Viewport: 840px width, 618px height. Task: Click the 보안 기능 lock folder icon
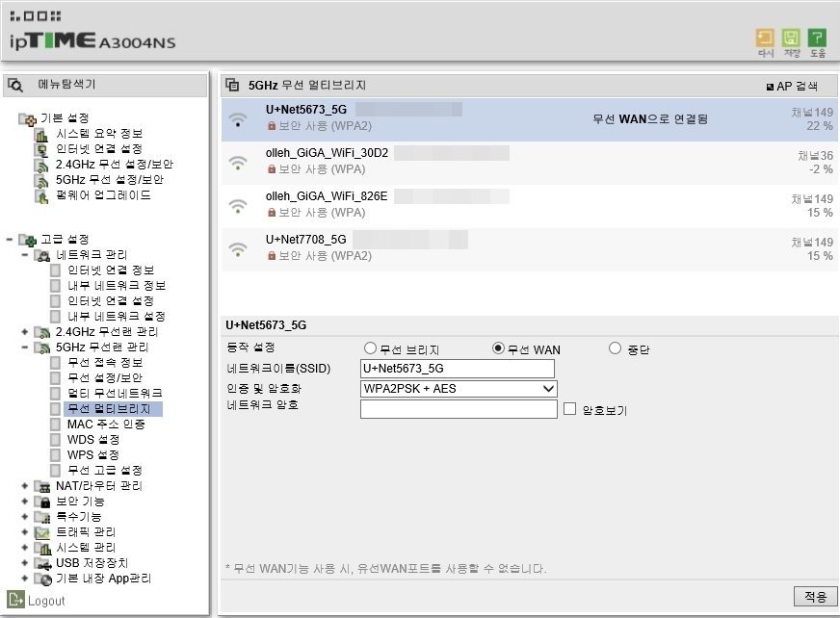pos(42,502)
